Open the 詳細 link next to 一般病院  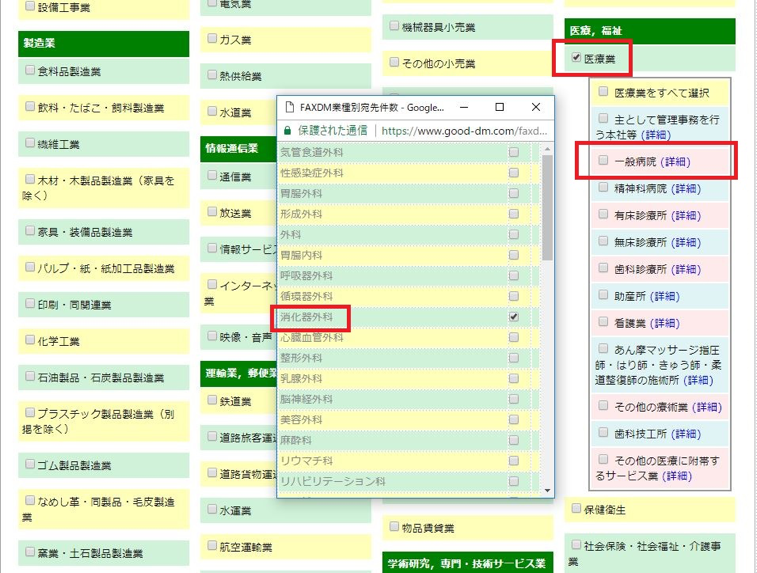pos(676,161)
